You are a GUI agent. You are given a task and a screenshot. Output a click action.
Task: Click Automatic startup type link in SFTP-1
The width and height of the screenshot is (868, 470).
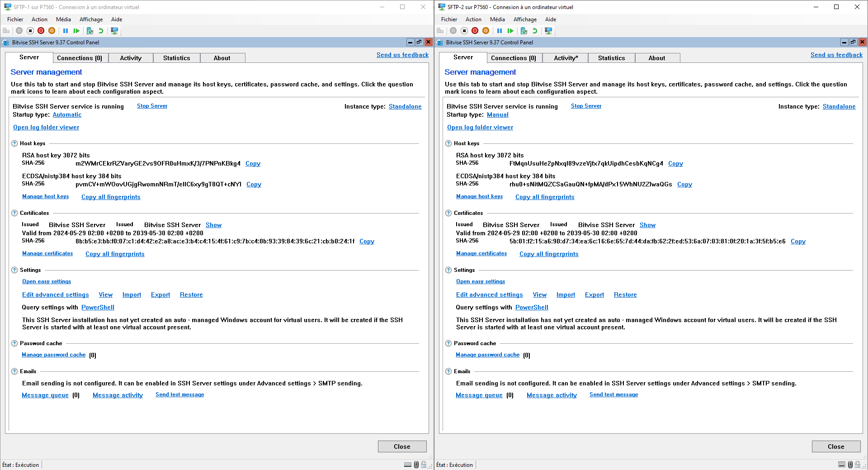click(67, 115)
